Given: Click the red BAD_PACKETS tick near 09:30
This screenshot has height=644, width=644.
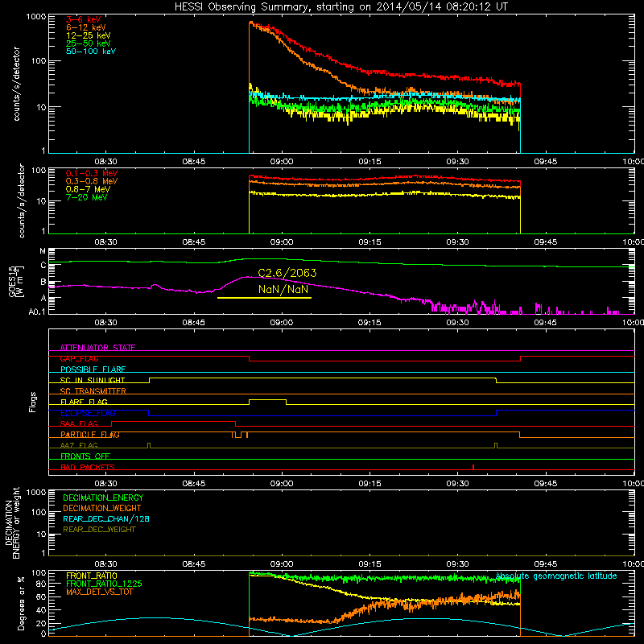Looking at the screenshot, I should [x=473, y=467].
